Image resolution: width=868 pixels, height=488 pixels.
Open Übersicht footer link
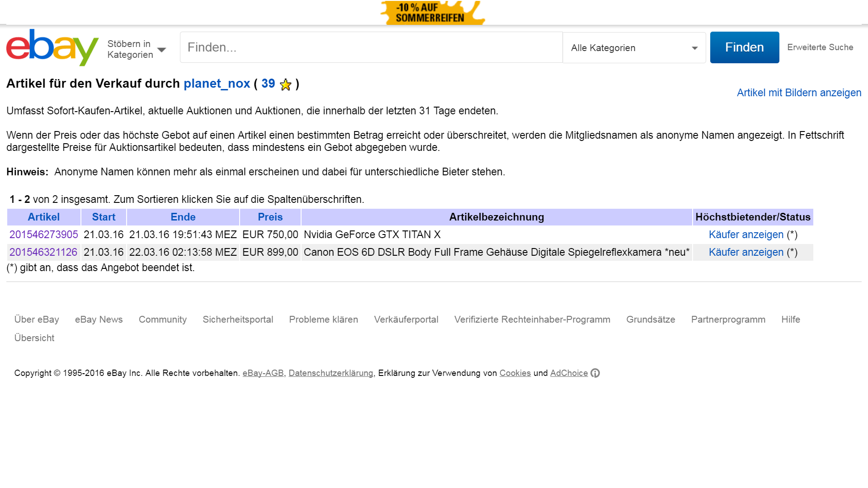(x=34, y=338)
